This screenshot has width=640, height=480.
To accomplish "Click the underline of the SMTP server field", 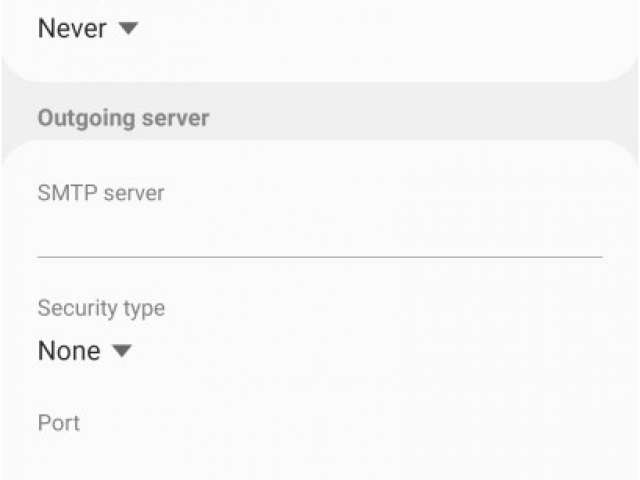I will (320, 257).
